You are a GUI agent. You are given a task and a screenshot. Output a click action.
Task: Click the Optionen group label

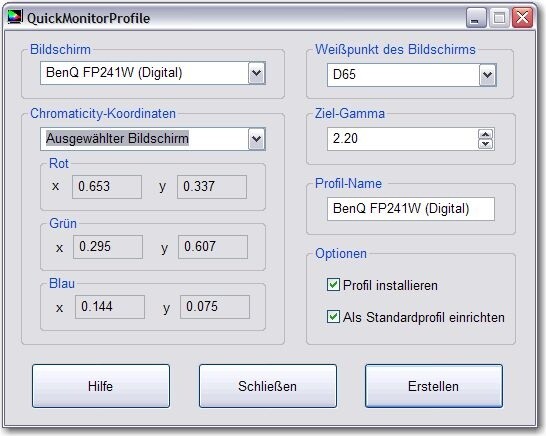341,254
